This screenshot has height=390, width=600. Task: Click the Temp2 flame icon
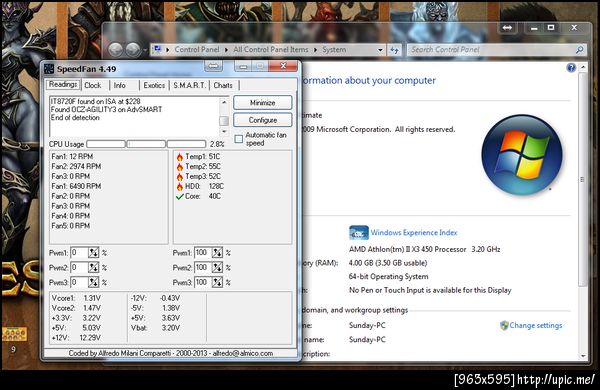(179, 166)
